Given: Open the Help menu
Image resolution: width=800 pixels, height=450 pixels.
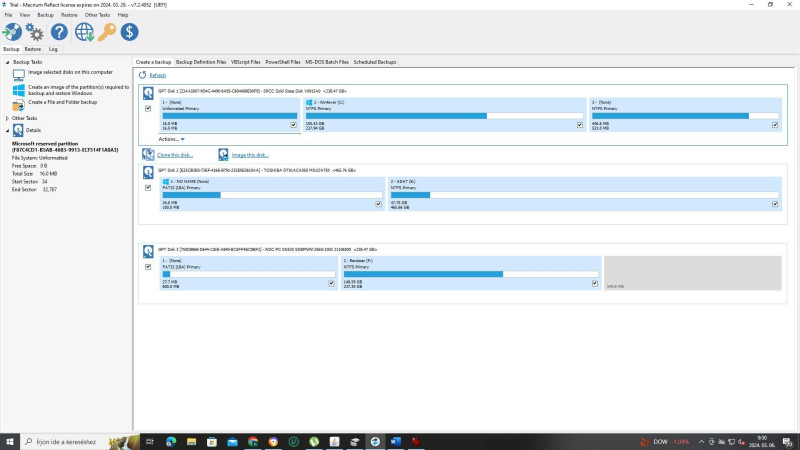Looking at the screenshot, I should [x=123, y=15].
